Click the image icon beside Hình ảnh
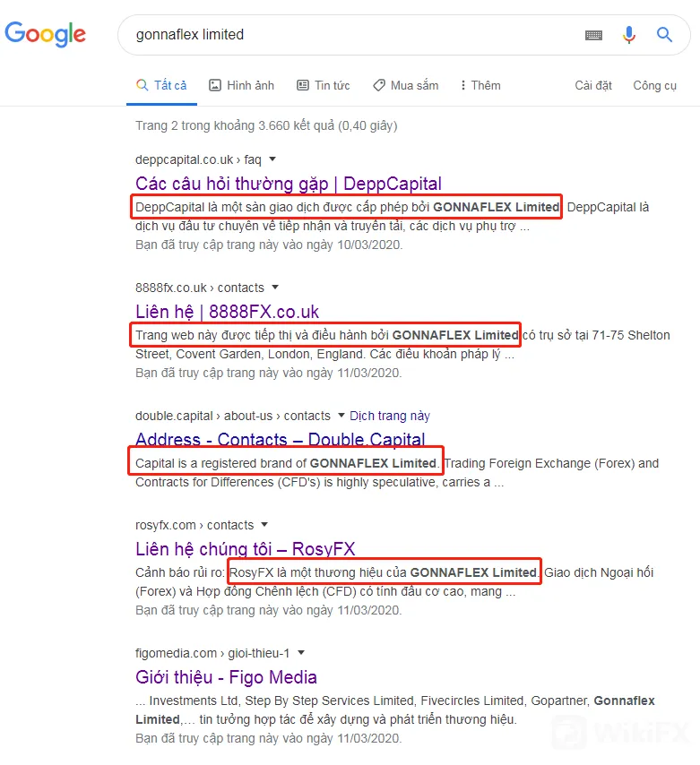This screenshot has height=765, width=700. click(x=215, y=85)
